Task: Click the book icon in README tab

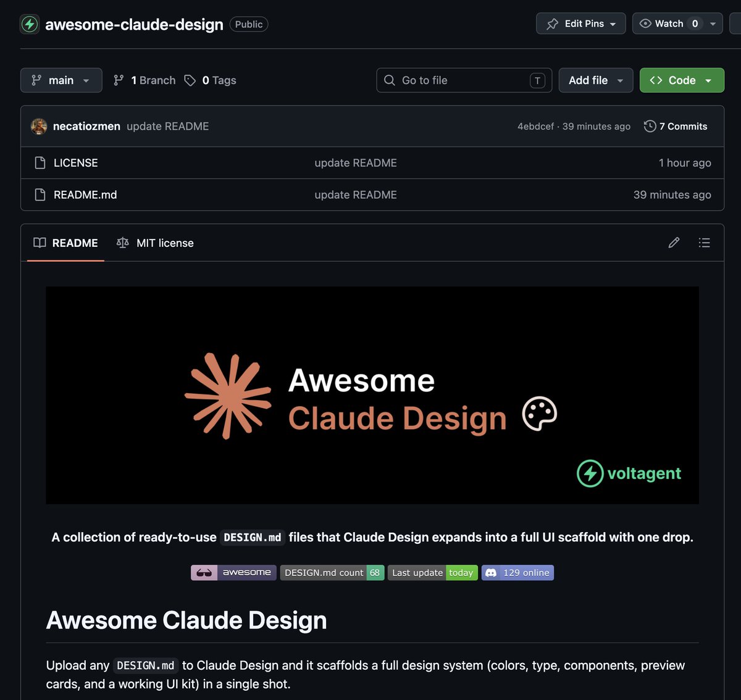Action: [x=40, y=243]
